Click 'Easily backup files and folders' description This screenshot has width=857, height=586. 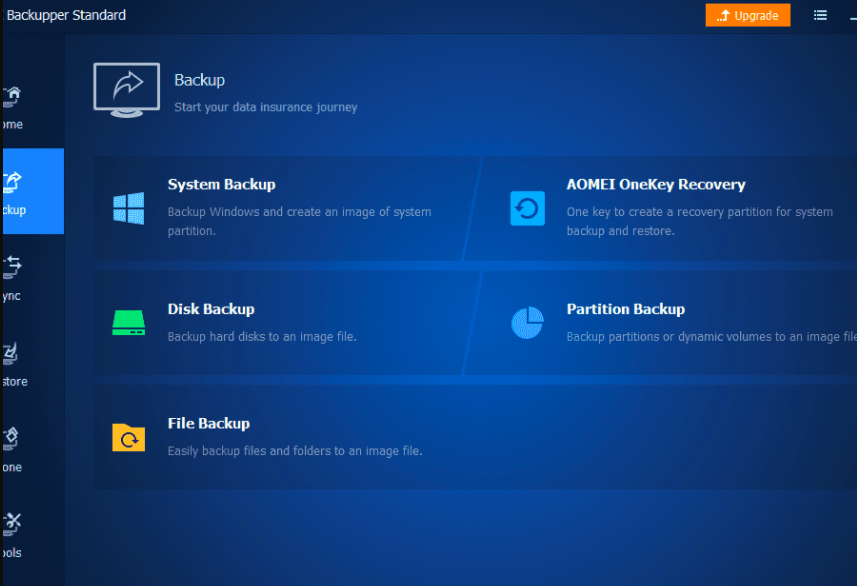(295, 451)
